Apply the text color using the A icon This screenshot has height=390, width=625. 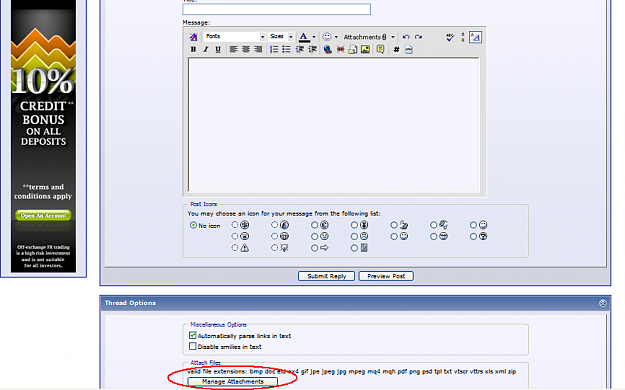click(304, 37)
